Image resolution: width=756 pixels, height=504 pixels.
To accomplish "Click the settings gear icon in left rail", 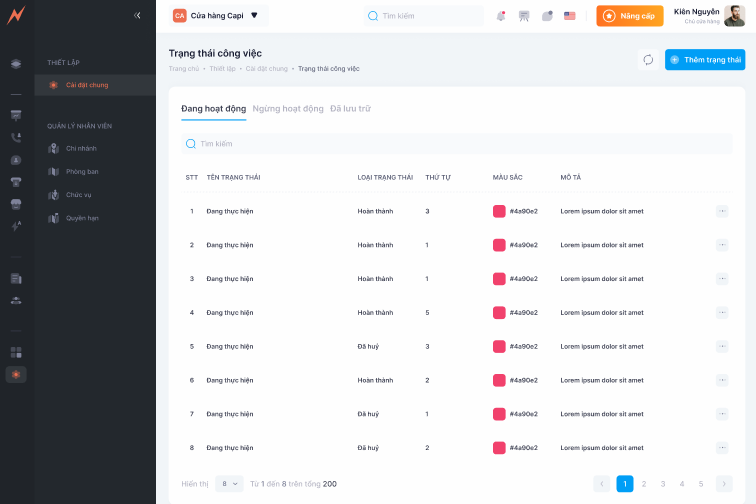I will (x=16, y=374).
